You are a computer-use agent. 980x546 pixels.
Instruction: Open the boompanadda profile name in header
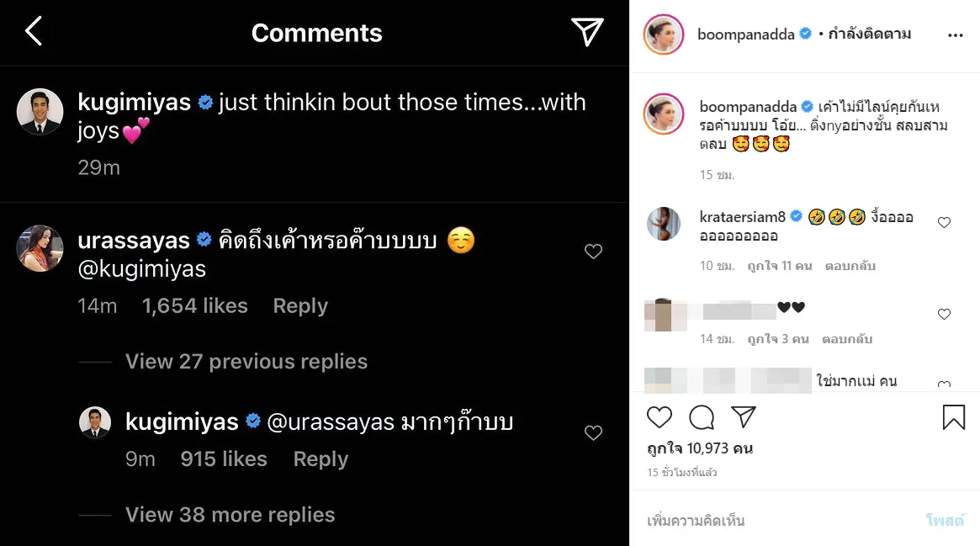coord(745,34)
